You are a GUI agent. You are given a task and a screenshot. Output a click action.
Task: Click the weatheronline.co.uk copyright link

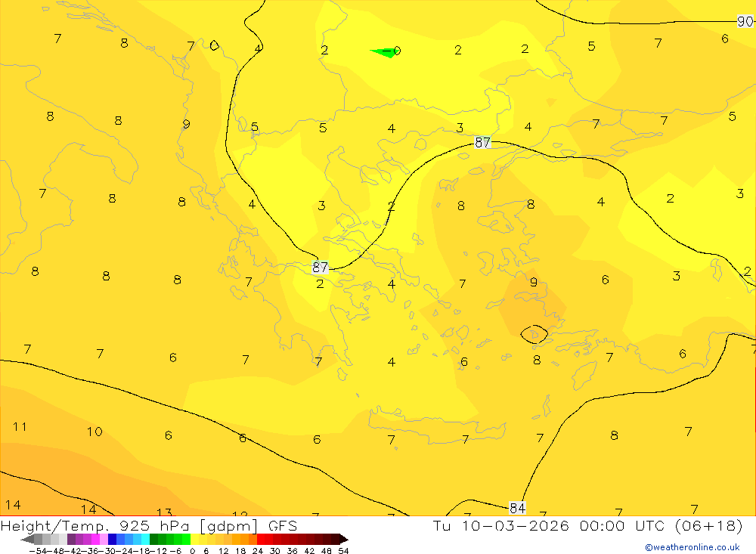[692, 547]
